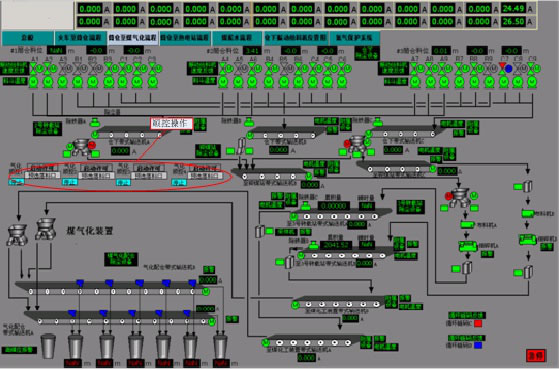Viewport: 559px width, 370px height.
Task: Click the red-topped C7 gate valve
Action: pos(502,68)
